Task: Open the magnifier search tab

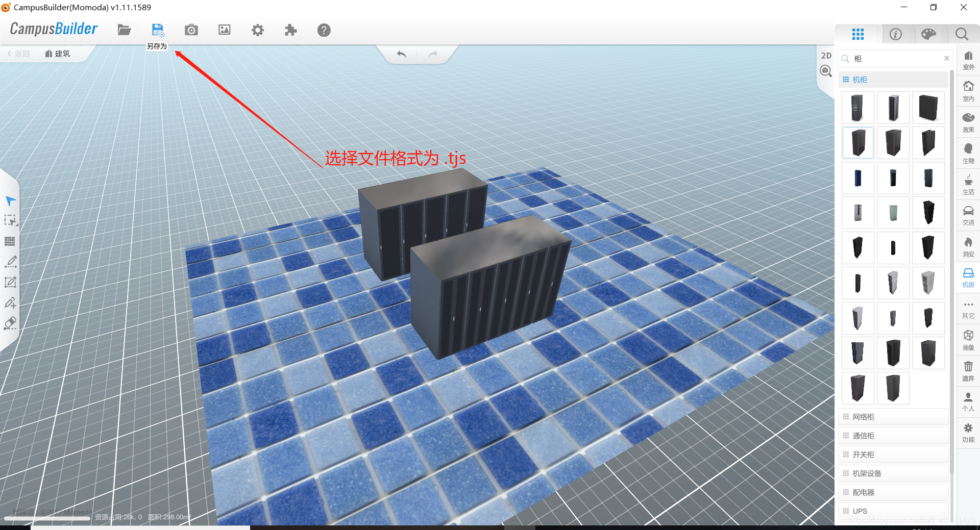Action: click(962, 34)
